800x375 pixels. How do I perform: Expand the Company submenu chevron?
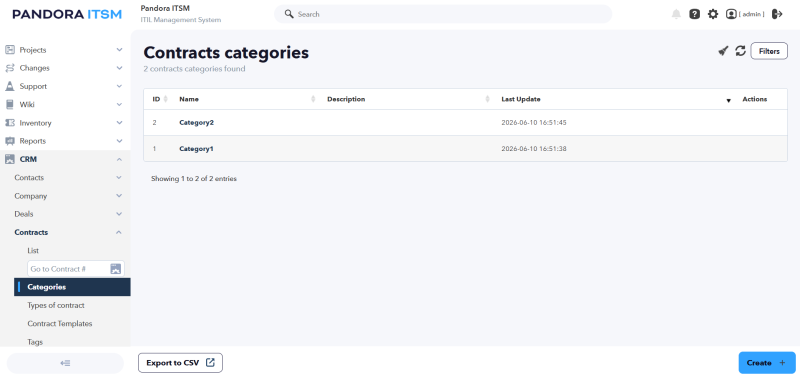pyautogui.click(x=119, y=196)
